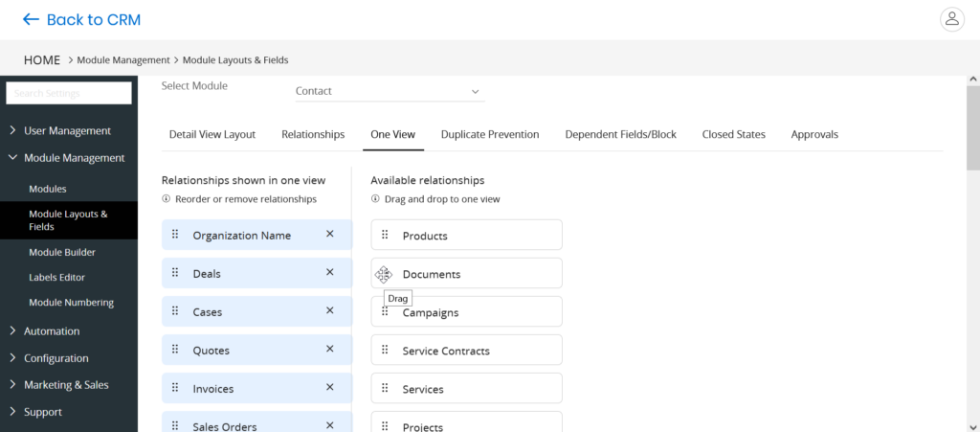The height and width of the screenshot is (432, 980).
Task: Click the drag handle beside Cases
Action: [x=175, y=311]
